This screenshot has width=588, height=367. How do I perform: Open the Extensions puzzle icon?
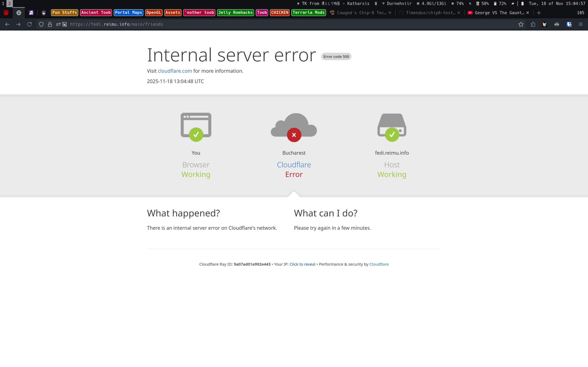[x=533, y=24]
